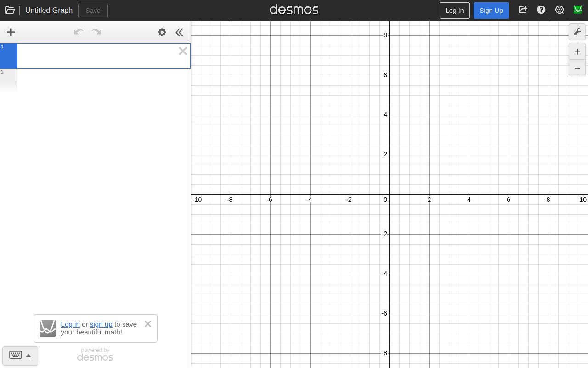Click the Untitled Graph title

49,10
